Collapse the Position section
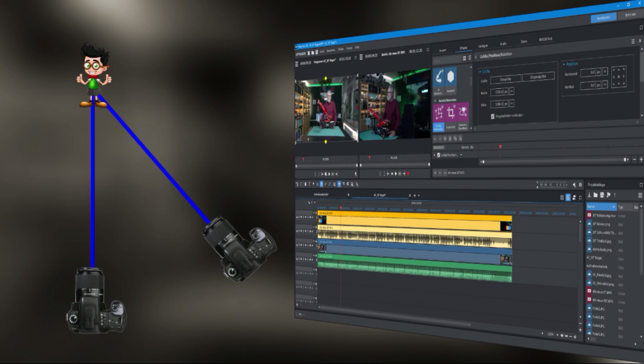 click(x=564, y=64)
